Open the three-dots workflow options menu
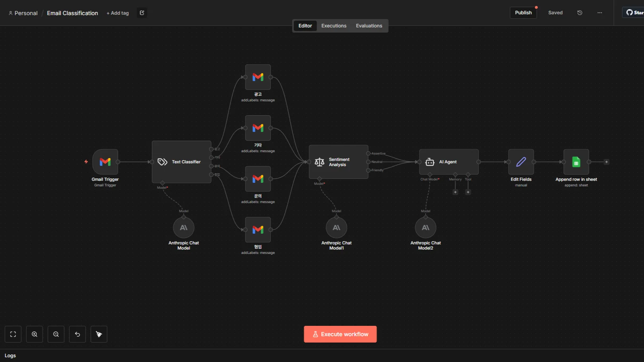The width and height of the screenshot is (644, 362). click(x=600, y=13)
